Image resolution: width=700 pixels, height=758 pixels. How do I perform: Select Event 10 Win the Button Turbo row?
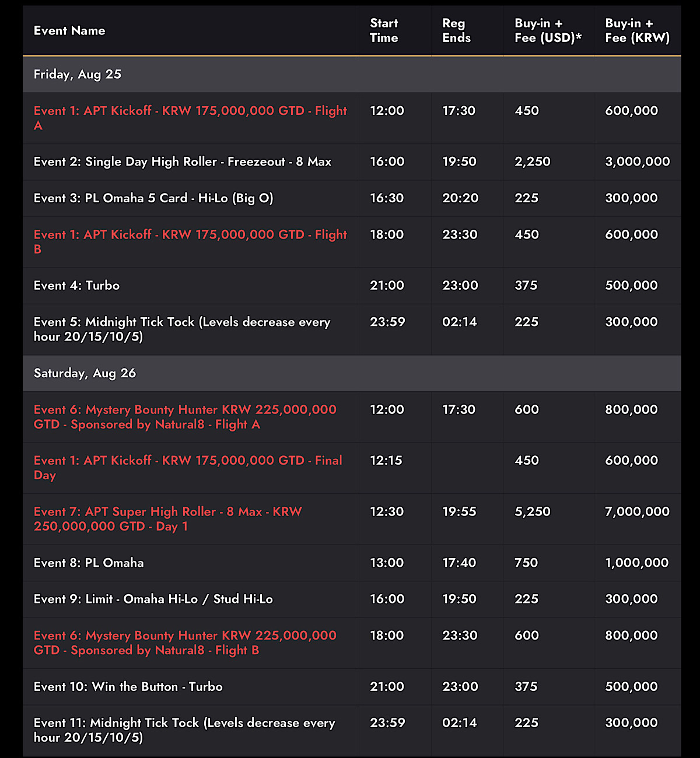tap(352, 687)
